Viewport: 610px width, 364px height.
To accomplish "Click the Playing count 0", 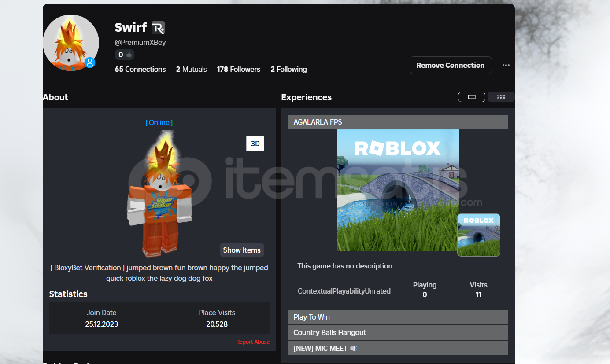I will click(425, 294).
